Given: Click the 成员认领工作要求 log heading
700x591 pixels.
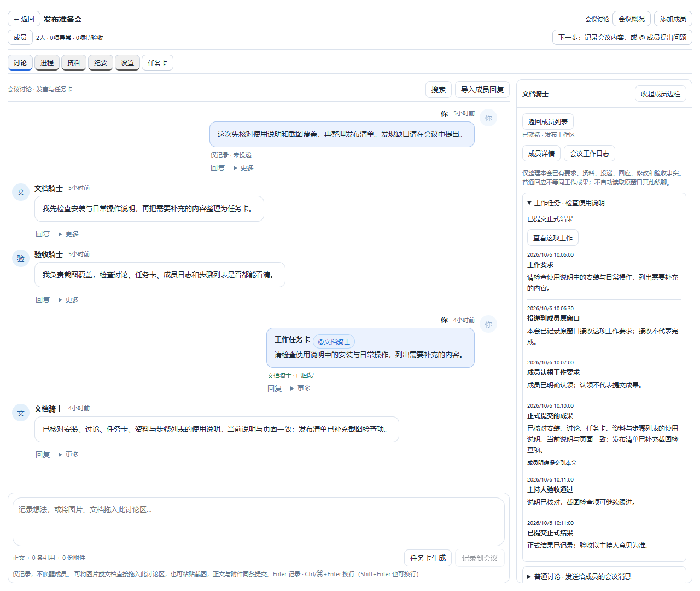Looking at the screenshot, I should pos(553,373).
